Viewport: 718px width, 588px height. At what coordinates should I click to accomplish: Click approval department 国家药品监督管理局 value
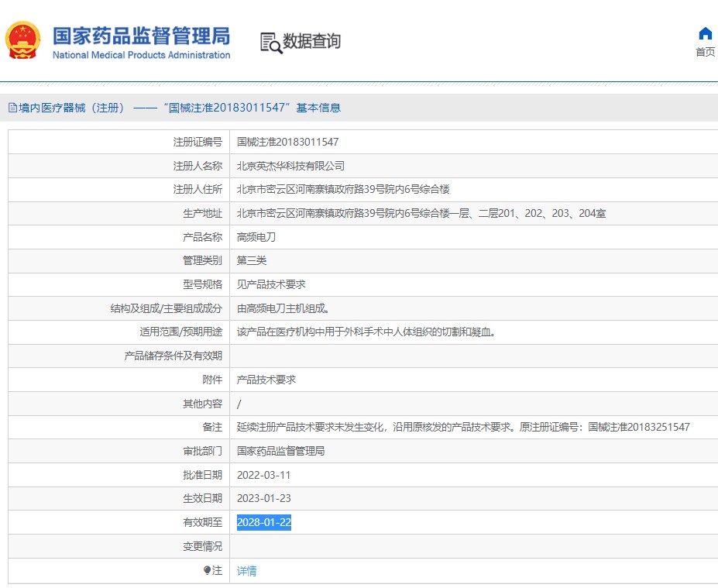click(x=280, y=451)
